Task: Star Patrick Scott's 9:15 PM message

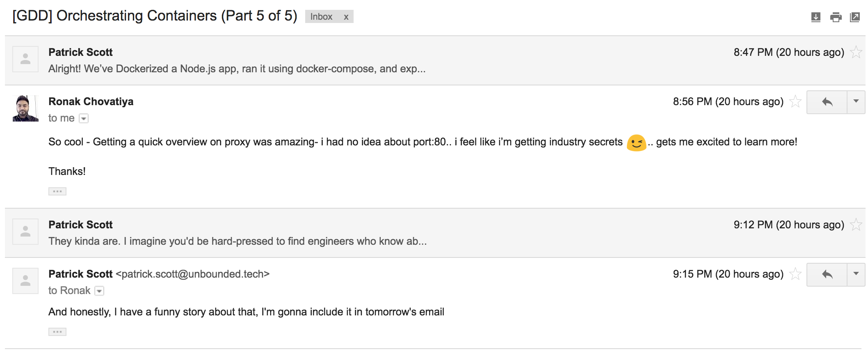Action: click(795, 274)
